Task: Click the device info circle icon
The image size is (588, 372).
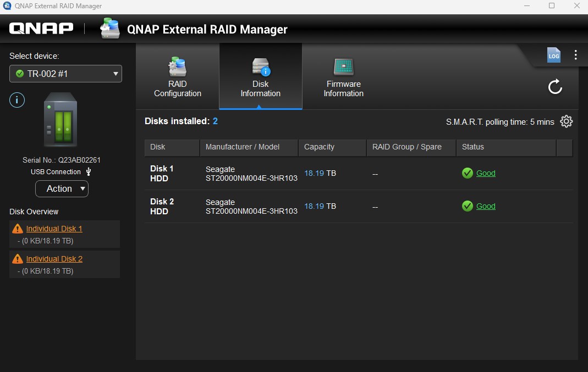Action: (x=17, y=100)
